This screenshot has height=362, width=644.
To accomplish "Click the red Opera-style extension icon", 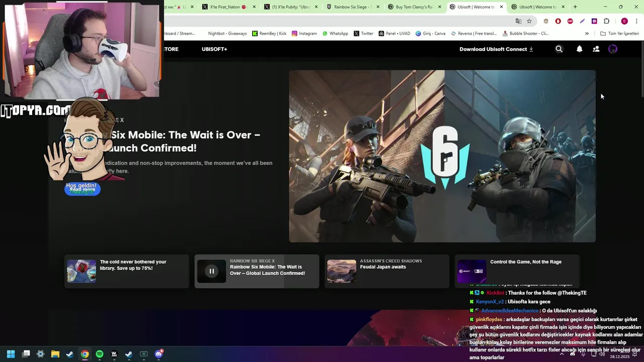I will coord(558,21).
